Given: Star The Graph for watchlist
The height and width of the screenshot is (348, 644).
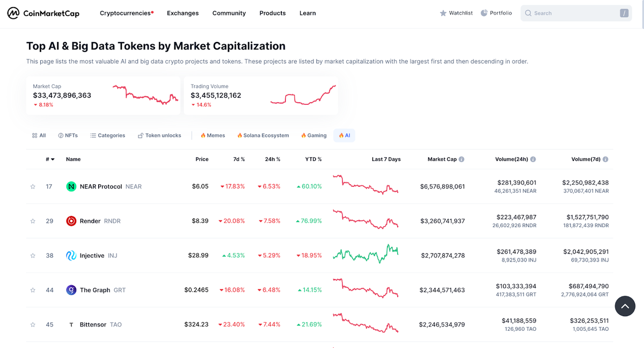Looking at the screenshot, I should point(33,290).
